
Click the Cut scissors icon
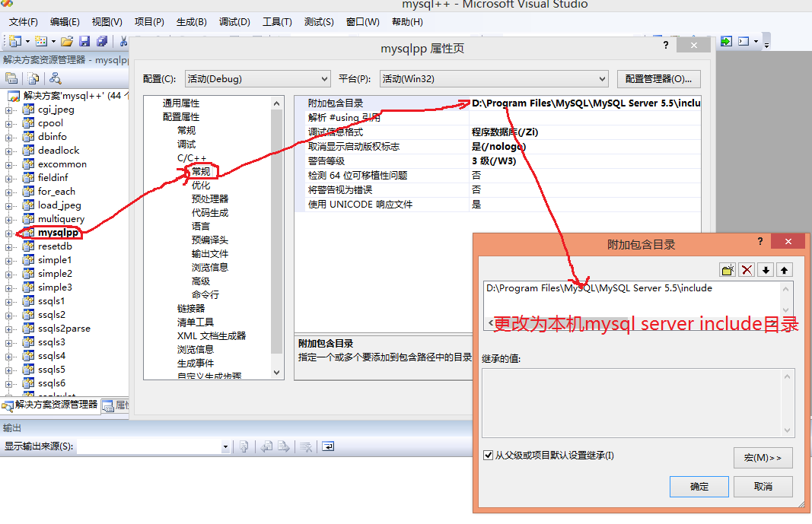(x=124, y=41)
